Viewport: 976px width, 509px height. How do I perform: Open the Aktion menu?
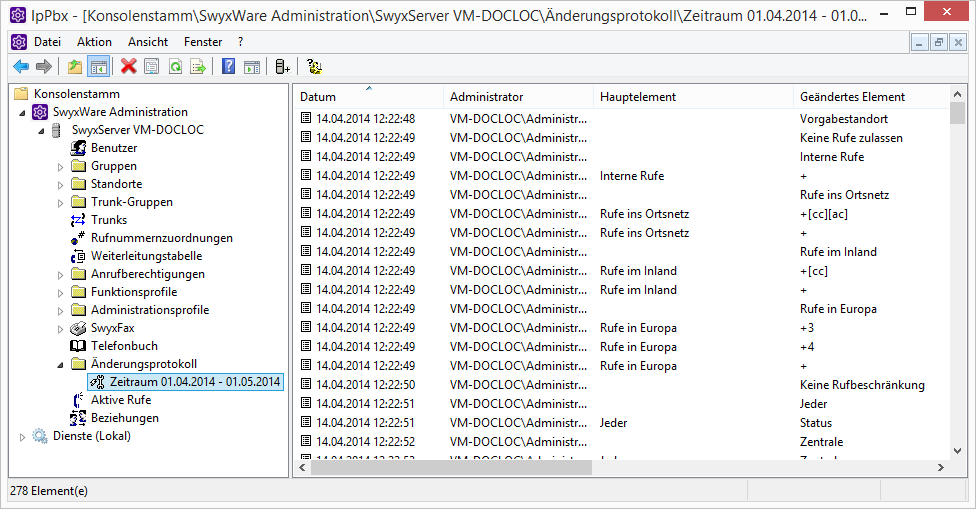pos(94,42)
